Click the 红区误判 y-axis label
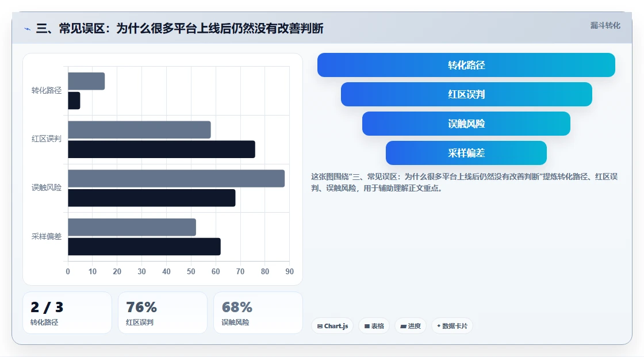This screenshot has width=644, height=357. (x=47, y=139)
